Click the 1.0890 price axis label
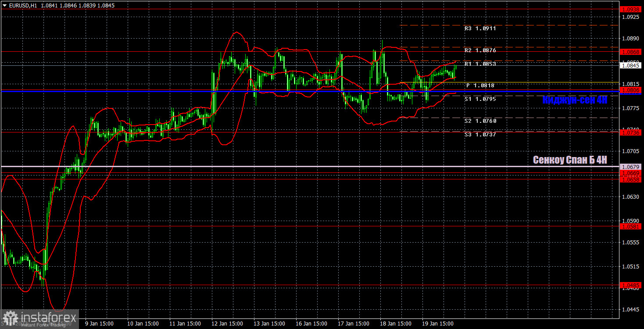The image size is (644, 329). 631,39
